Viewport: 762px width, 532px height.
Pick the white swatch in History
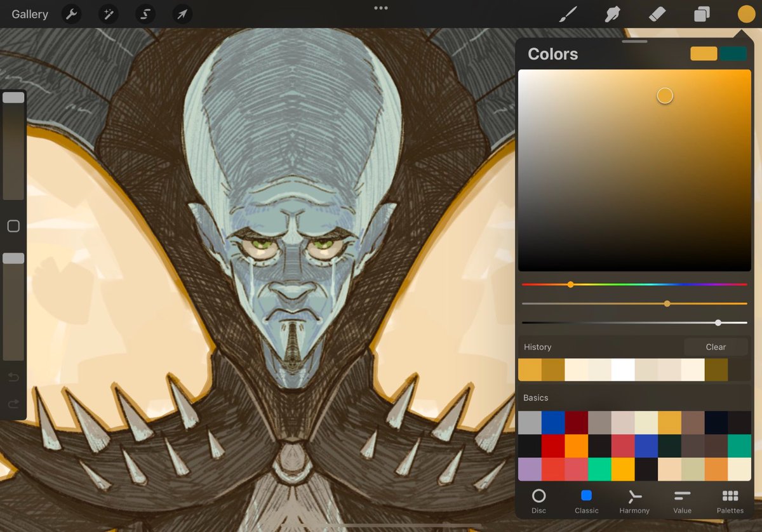point(623,370)
